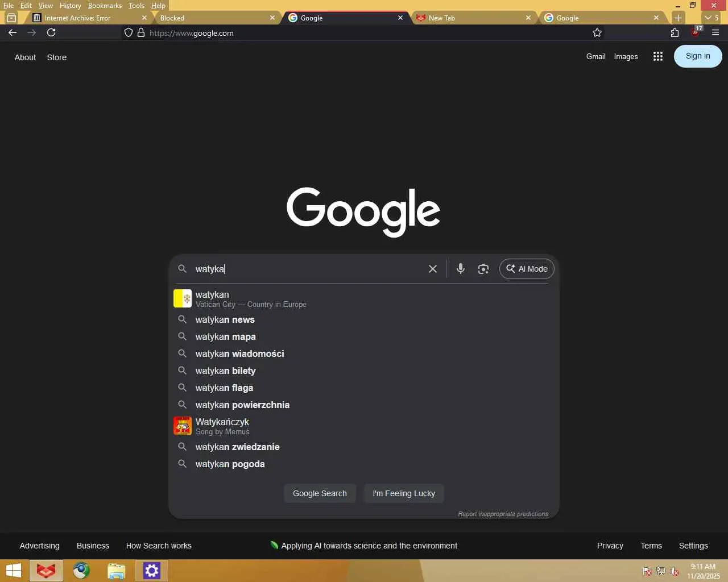Click the network tray icon

[661, 571]
